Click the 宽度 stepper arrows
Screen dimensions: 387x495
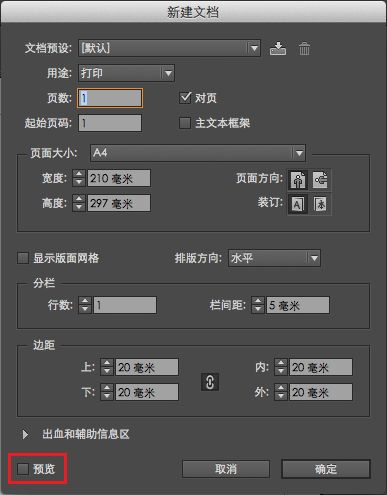tap(79, 178)
